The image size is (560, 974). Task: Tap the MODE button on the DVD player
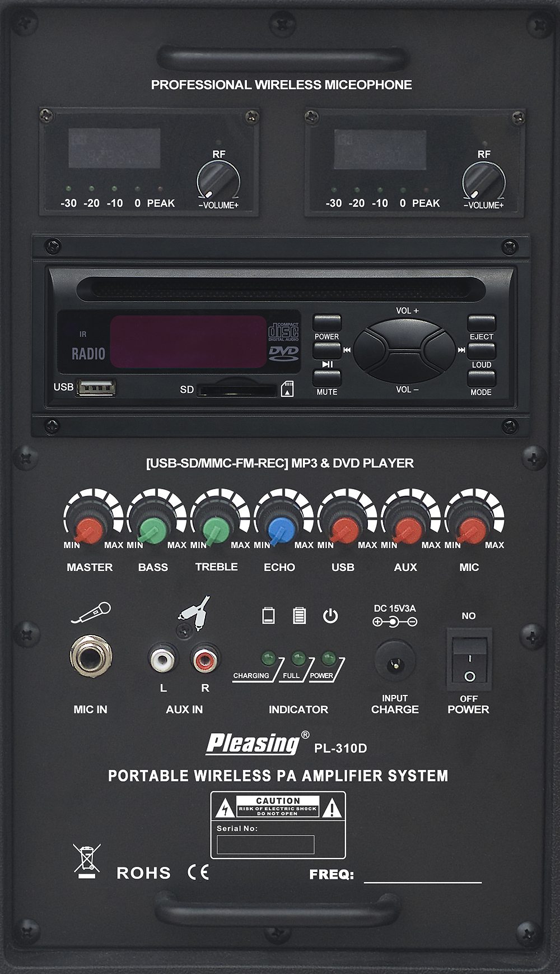pos(482,379)
